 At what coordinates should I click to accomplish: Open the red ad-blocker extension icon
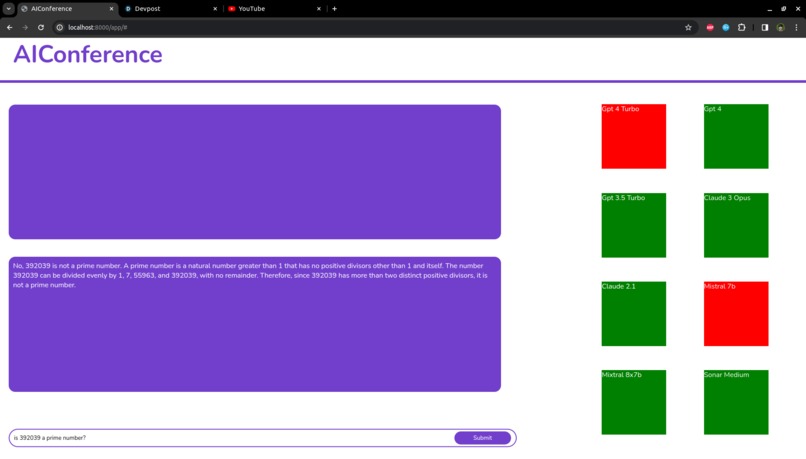(710, 27)
